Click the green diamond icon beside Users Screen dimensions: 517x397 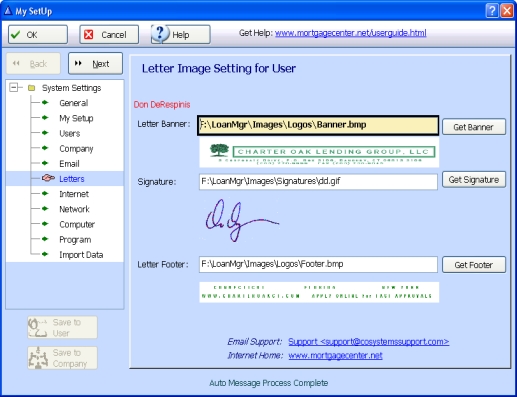click(x=45, y=133)
